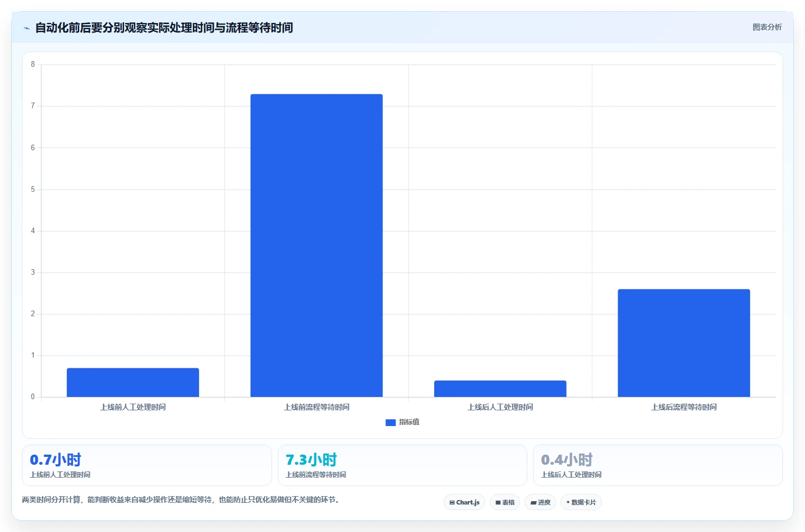
Task: Click x-axis label 上线后人工处理时间
Action: pyautogui.click(x=500, y=407)
